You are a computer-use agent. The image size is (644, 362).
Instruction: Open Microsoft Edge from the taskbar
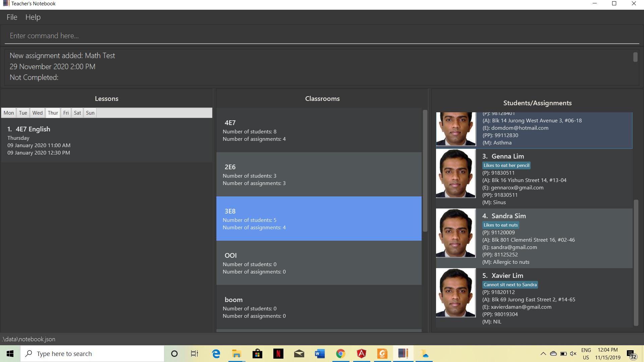tap(216, 354)
